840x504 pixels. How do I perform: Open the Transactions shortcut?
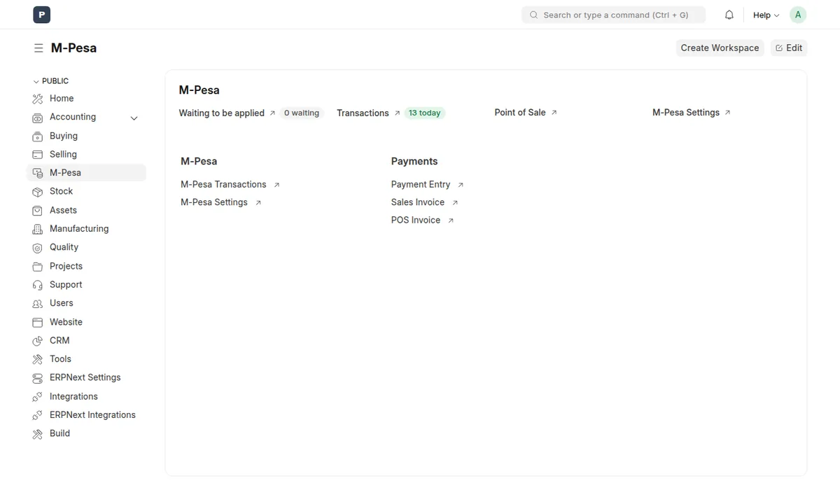tap(363, 113)
